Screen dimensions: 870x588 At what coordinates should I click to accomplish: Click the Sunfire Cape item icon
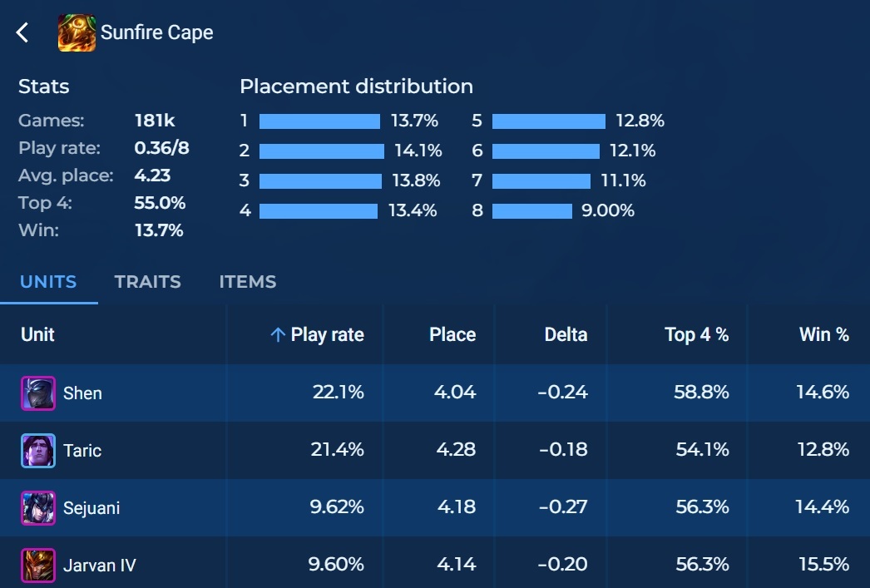[77, 33]
